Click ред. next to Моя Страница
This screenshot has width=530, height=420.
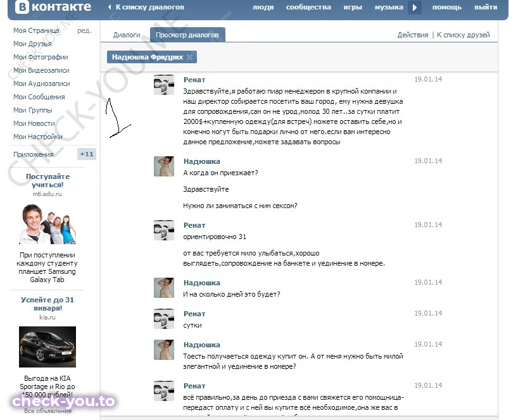[x=84, y=30]
